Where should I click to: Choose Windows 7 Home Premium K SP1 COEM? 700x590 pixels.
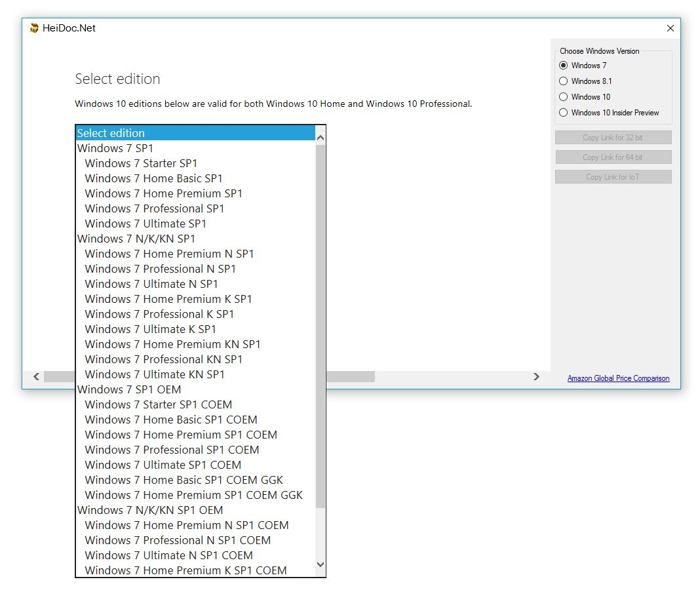point(195,570)
